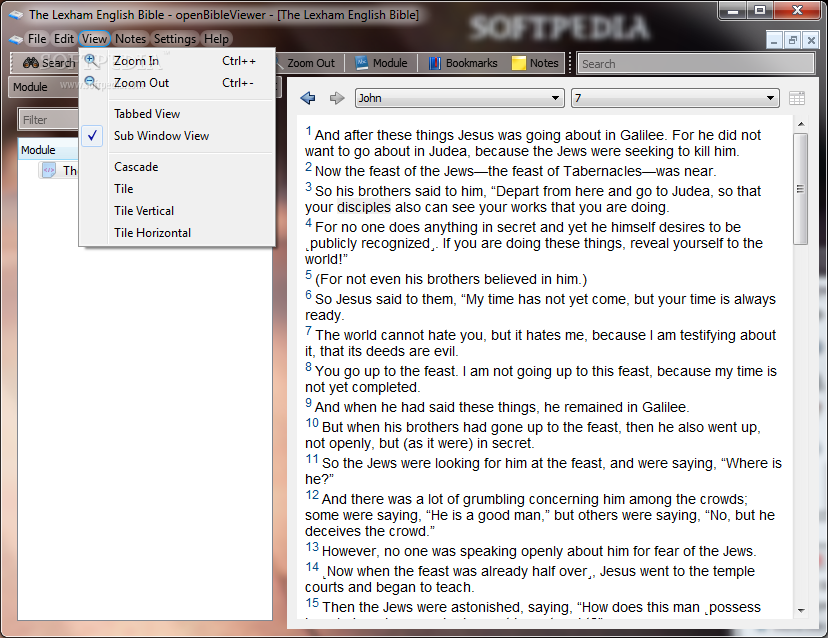Click the scrollbar down arrow
Screen dimensions: 828x638
801,611
